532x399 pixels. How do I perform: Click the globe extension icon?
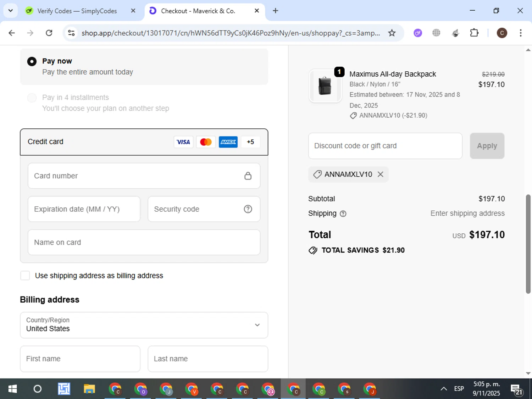pos(436,33)
